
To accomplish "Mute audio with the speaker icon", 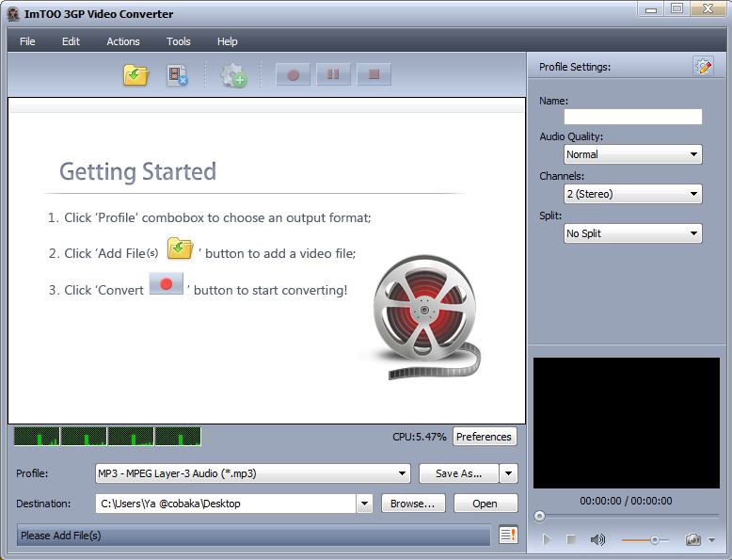I will coord(597,540).
